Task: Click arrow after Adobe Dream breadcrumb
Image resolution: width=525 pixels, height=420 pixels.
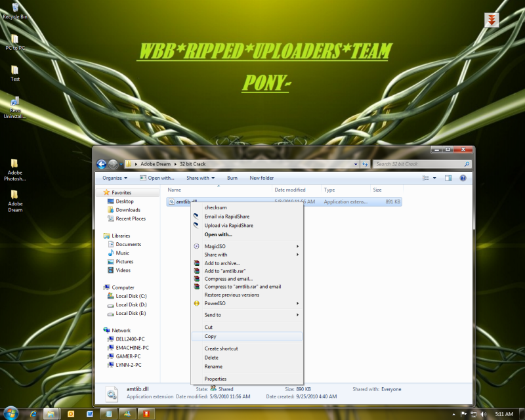Action: pyautogui.click(x=175, y=164)
